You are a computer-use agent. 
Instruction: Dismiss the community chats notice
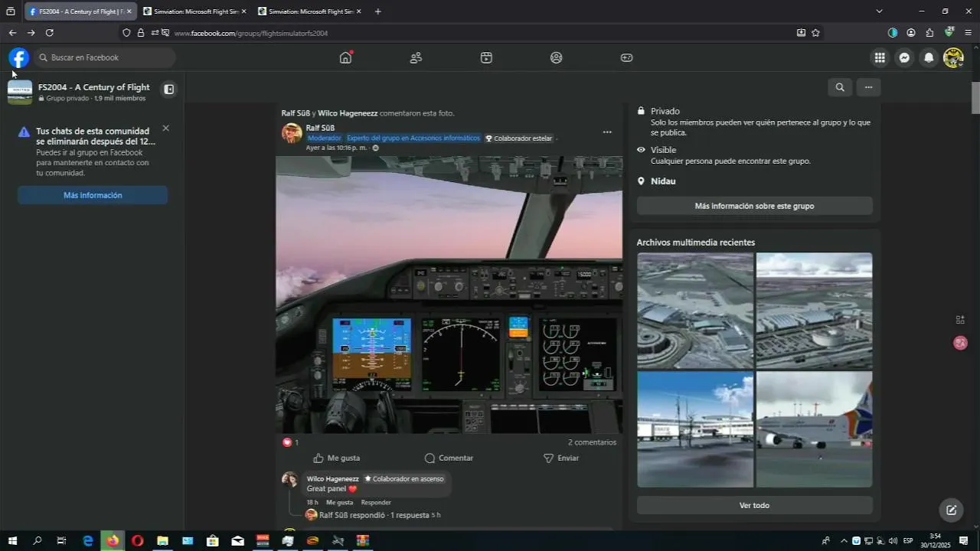pos(165,128)
